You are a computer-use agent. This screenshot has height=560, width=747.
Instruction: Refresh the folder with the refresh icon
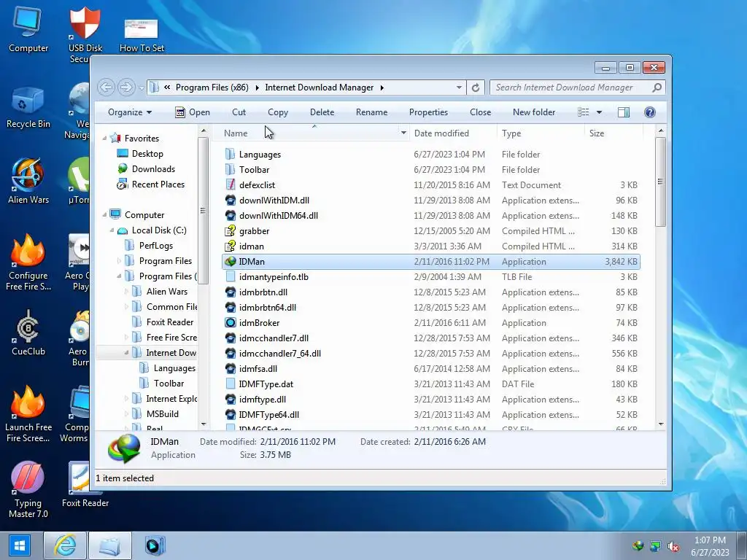[476, 87]
